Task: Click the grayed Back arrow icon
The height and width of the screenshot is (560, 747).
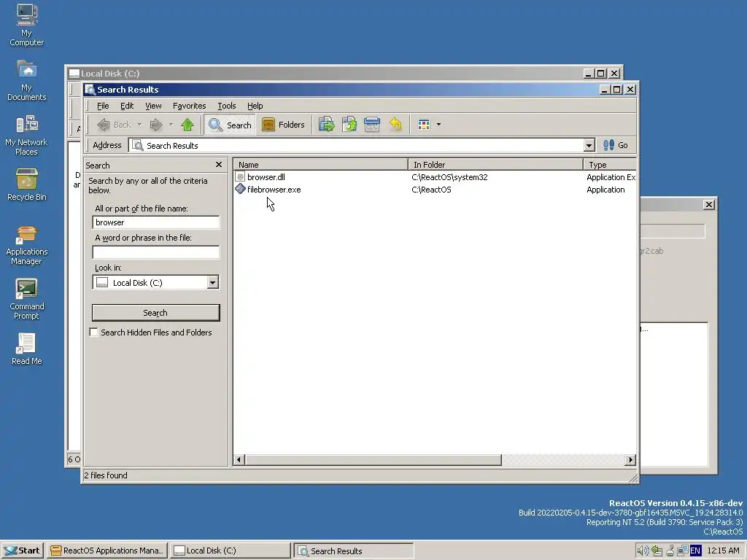Action: 104,125
